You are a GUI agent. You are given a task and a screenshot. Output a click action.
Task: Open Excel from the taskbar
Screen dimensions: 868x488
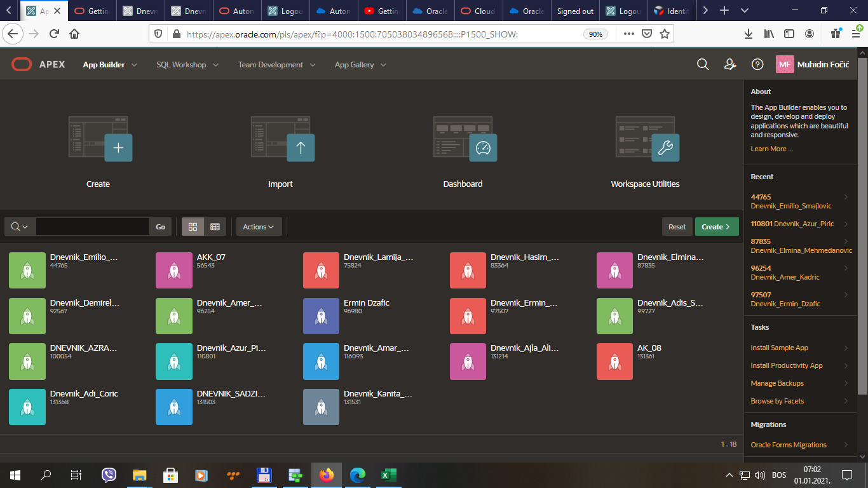click(x=388, y=475)
